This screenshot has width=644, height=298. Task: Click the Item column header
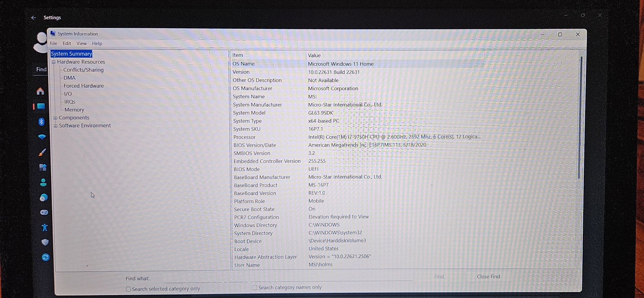268,55
